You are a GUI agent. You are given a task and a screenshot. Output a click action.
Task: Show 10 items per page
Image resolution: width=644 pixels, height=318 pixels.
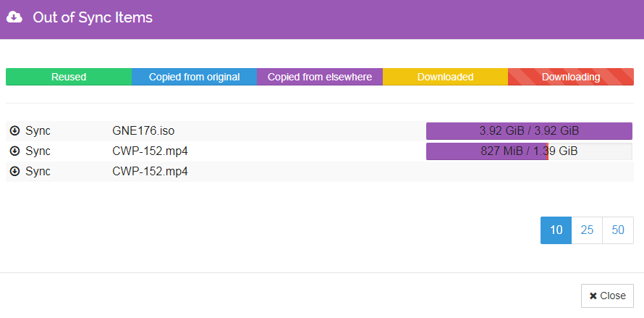click(556, 230)
